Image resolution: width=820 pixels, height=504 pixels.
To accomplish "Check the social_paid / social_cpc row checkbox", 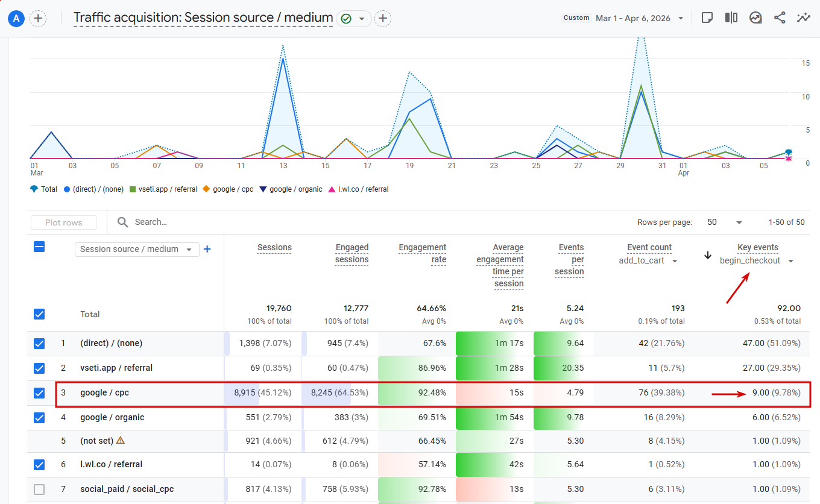I will pos(39,490).
